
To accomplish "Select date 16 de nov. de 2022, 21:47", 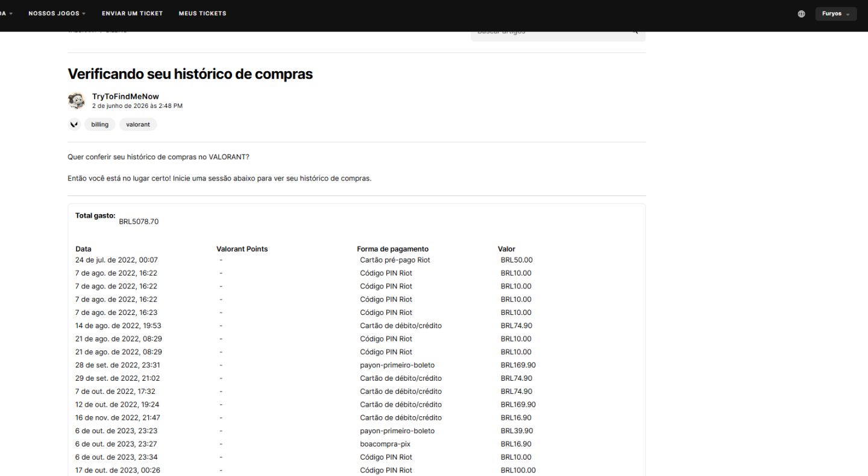I will click(118, 417).
